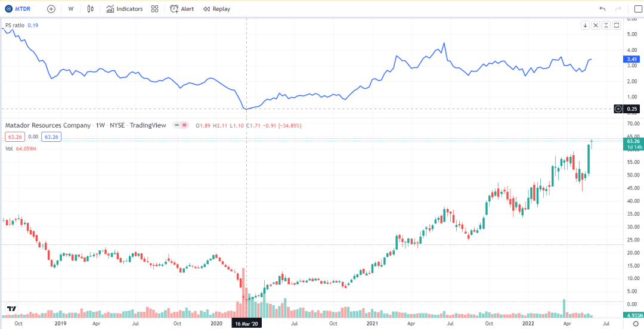
Task: Maximize the PS ratio pane
Action: tap(617, 26)
